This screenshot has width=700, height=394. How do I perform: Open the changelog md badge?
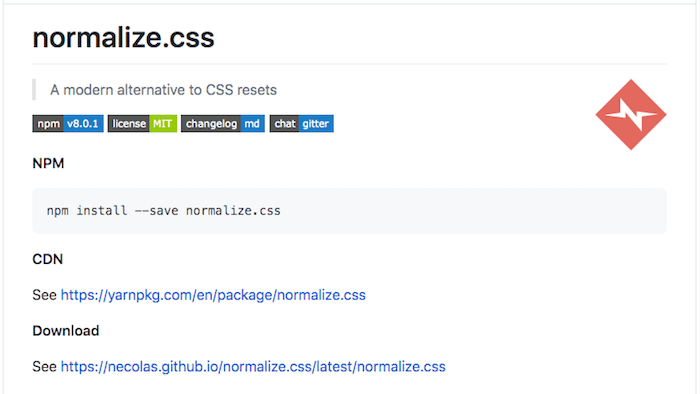(x=223, y=124)
